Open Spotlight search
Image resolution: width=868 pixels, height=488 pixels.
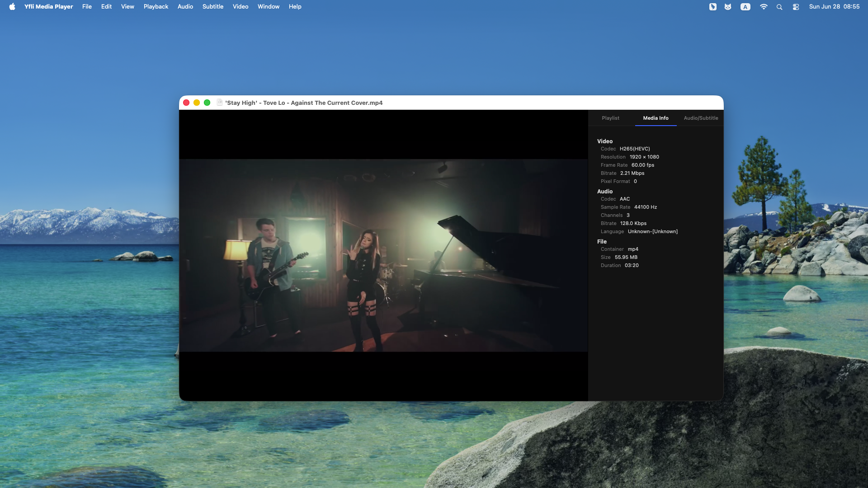point(779,6)
